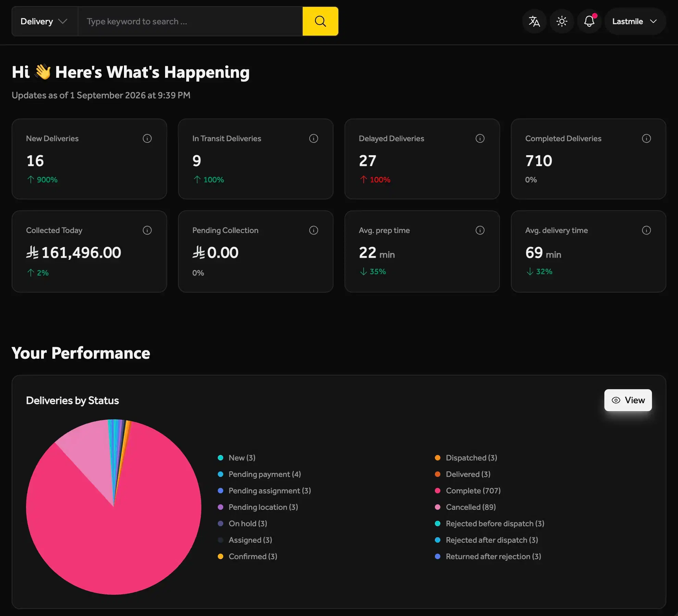The image size is (678, 616).
Task: Show info for New Deliveries card
Action: click(x=147, y=138)
